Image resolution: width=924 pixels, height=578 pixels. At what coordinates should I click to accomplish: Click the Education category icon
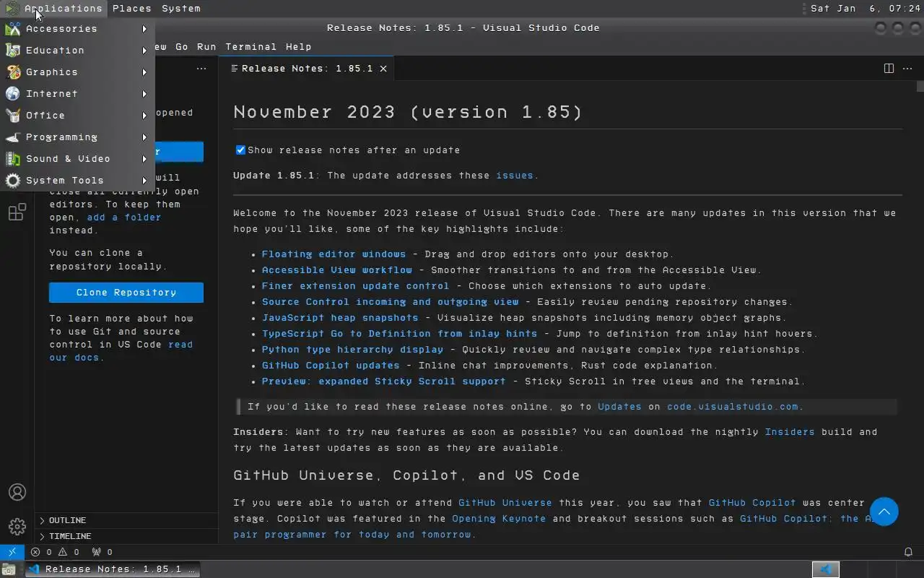(x=13, y=51)
